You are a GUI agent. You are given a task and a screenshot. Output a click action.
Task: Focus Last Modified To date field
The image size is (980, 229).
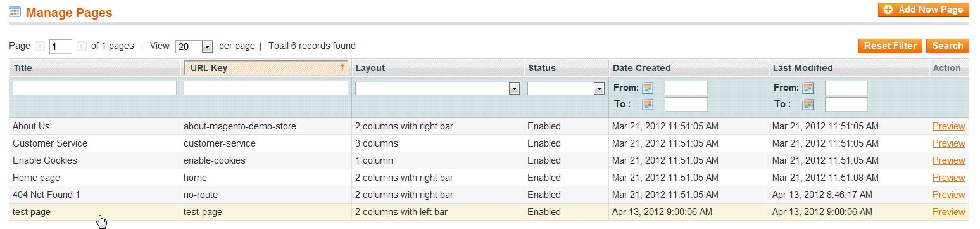point(846,105)
